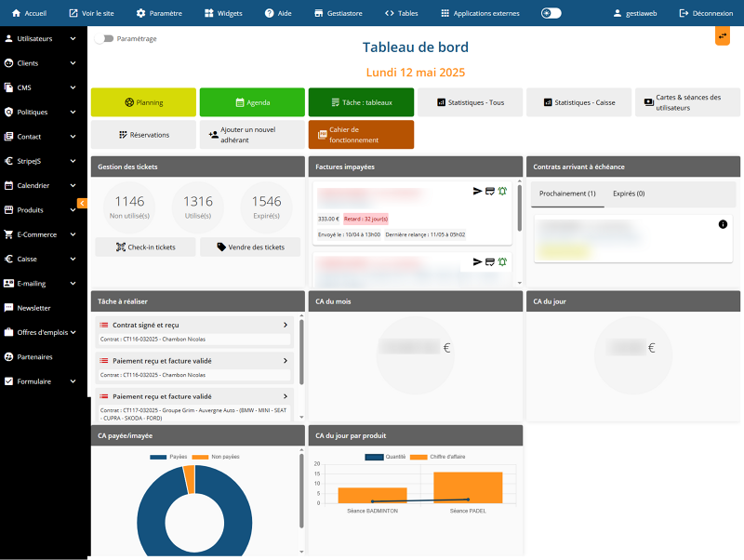The width and height of the screenshot is (744, 560).
Task: Click the gestiaweb user account
Action: [x=635, y=13]
